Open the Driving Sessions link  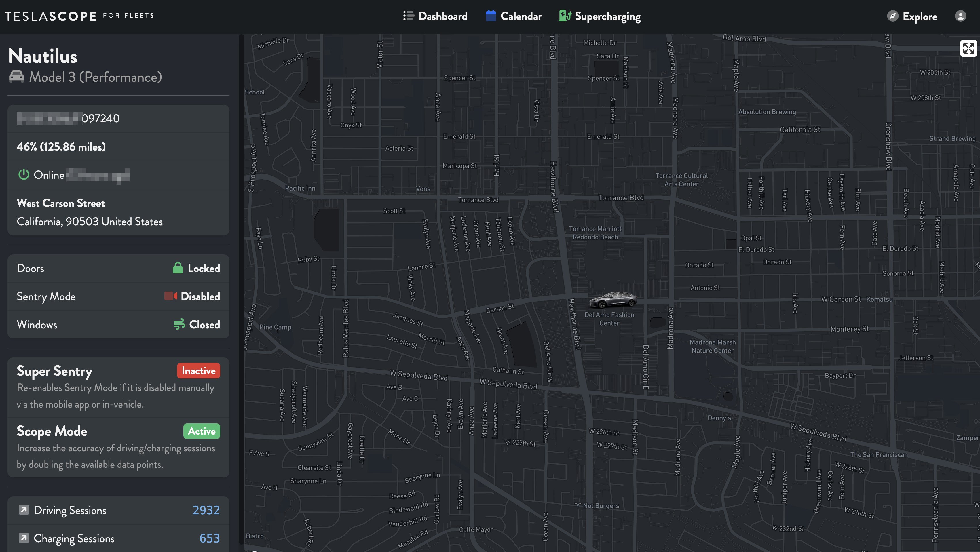click(x=118, y=510)
